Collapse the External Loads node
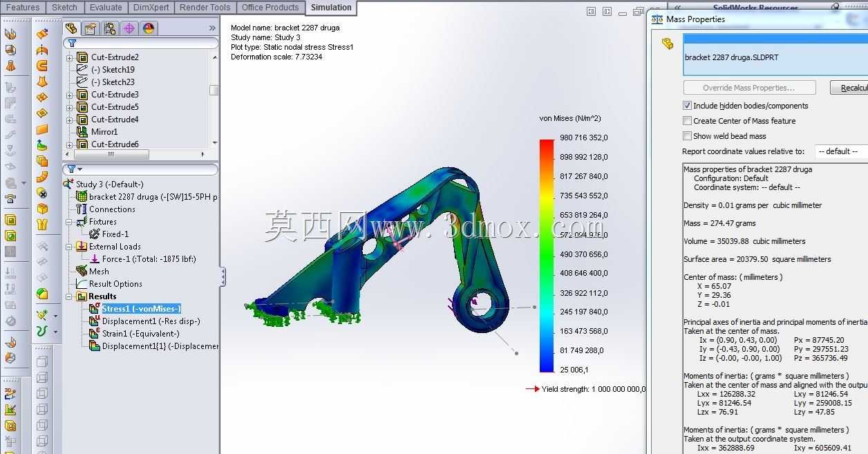Screen dimensions: 868x454 pyautogui.click(x=69, y=247)
